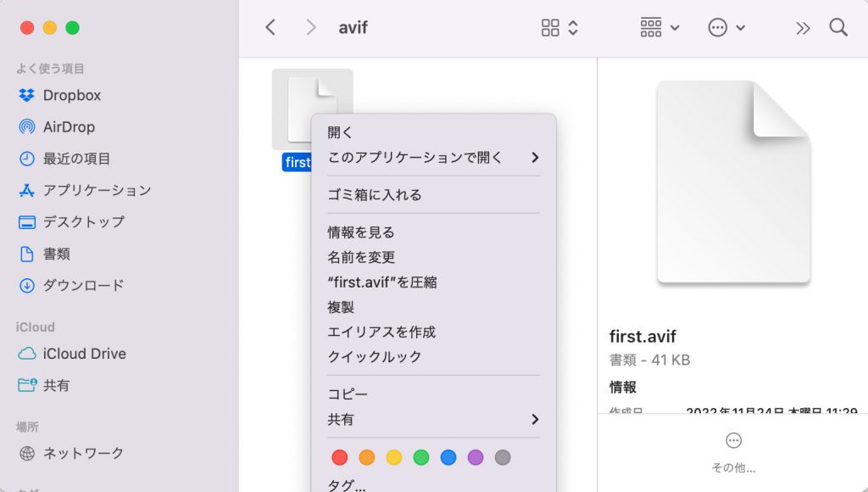
Task: Click the large preview document thumbnail
Action: point(733,182)
